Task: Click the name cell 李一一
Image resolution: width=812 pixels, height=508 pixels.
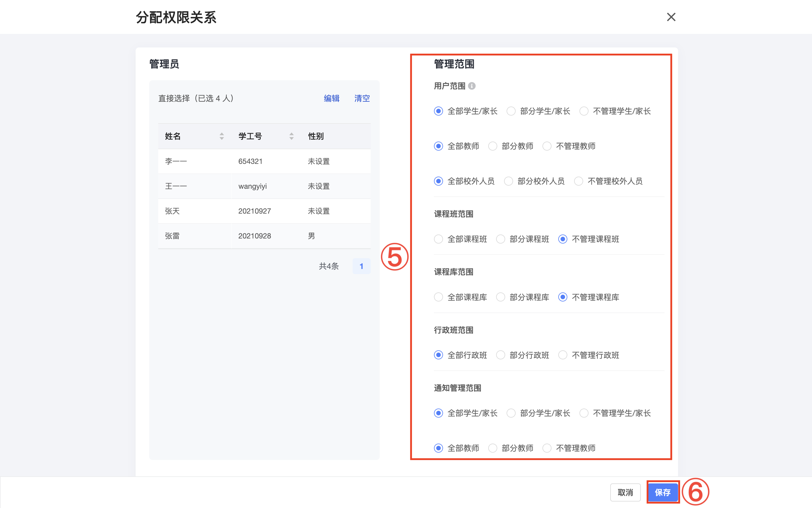Action: point(176,161)
